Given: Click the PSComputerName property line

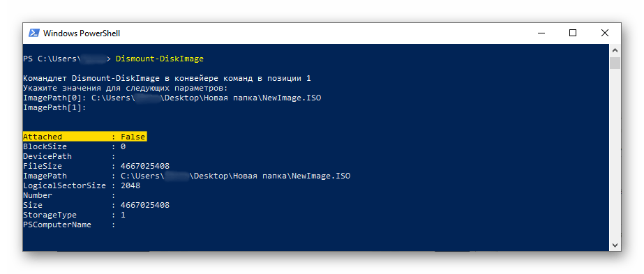Looking at the screenshot, I should (x=69, y=224).
